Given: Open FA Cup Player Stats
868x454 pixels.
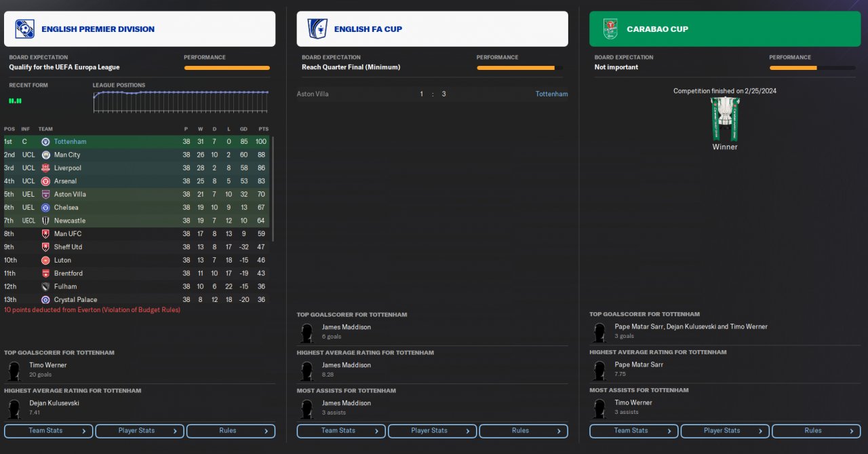Looking at the screenshot, I should click(x=433, y=431).
